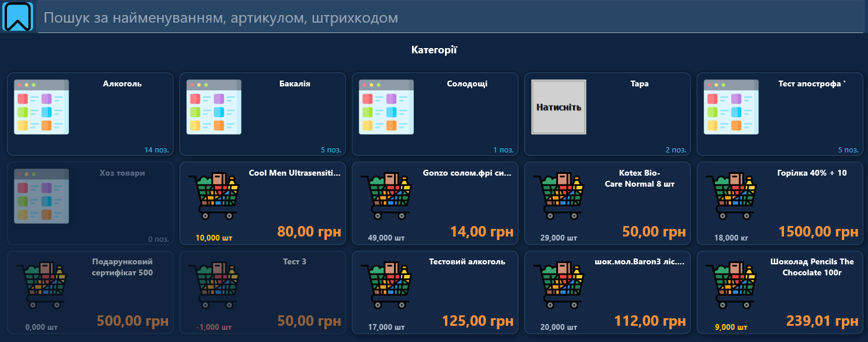Select the Gonzo солом.фрі cart icon
Screen dimensions: 868x342
pyautogui.click(x=386, y=197)
